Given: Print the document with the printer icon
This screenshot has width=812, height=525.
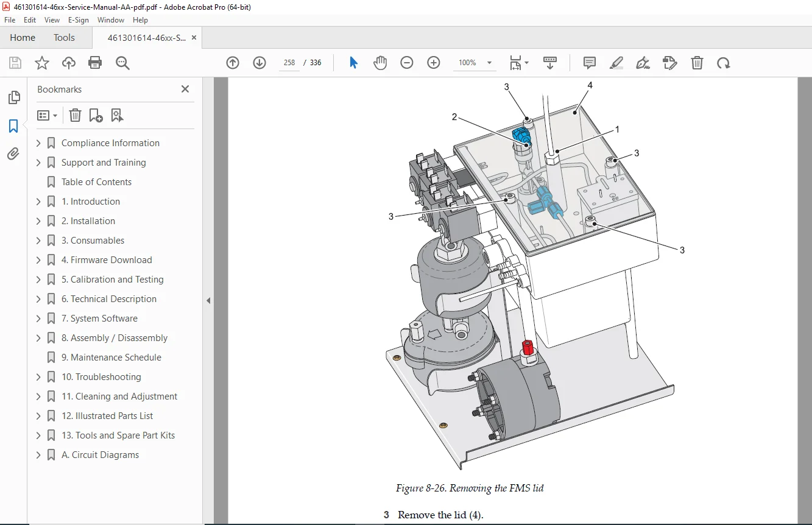Looking at the screenshot, I should (x=95, y=63).
